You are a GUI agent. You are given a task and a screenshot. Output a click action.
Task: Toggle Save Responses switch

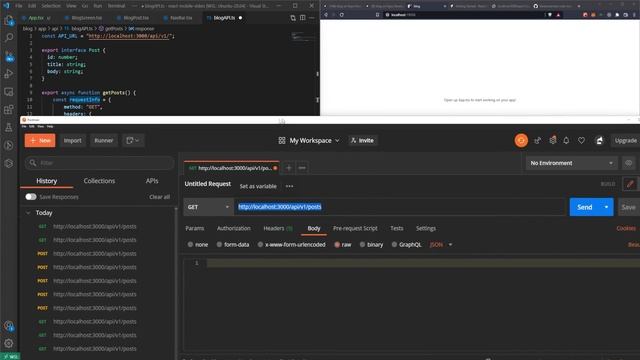[31, 197]
